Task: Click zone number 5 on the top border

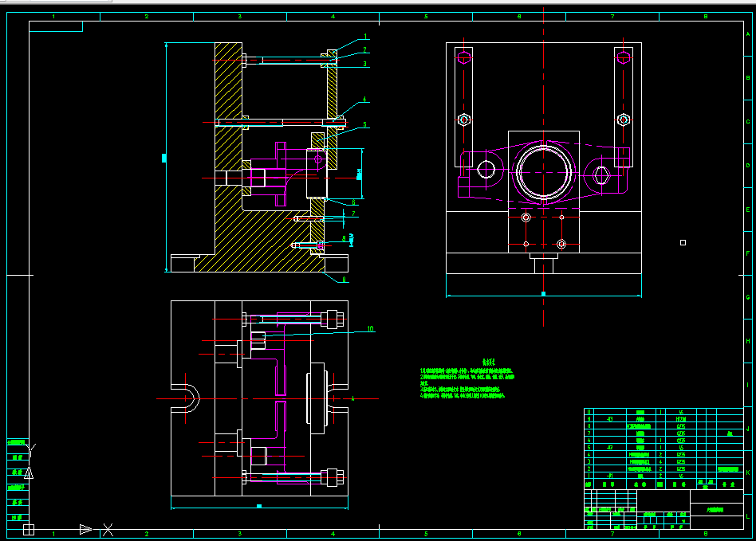Action: pyautogui.click(x=426, y=17)
